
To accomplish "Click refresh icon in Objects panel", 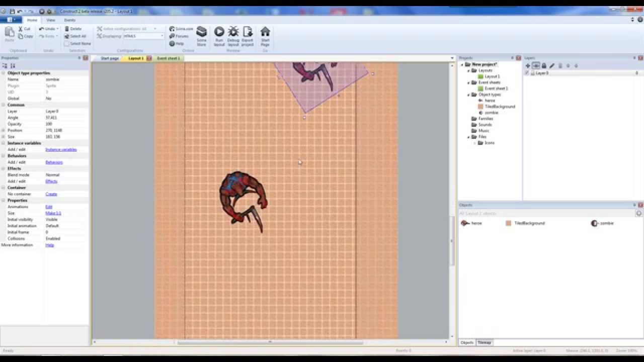I will 638,214.
